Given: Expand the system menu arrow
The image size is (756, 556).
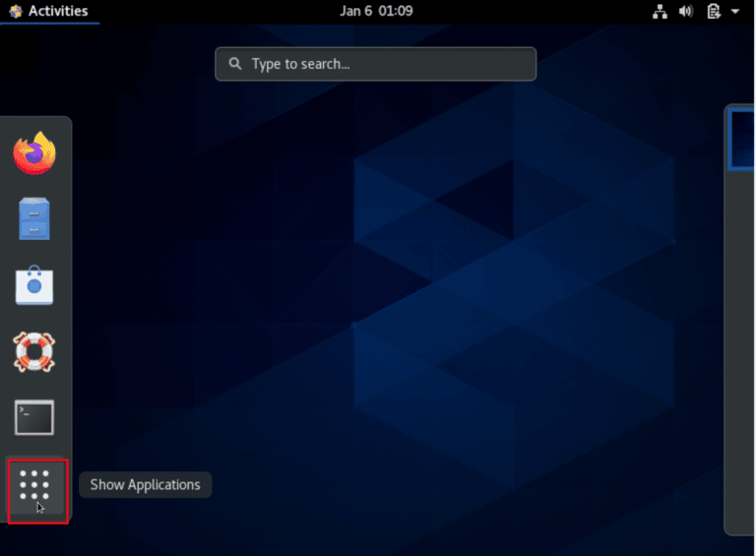Looking at the screenshot, I should 734,11.
